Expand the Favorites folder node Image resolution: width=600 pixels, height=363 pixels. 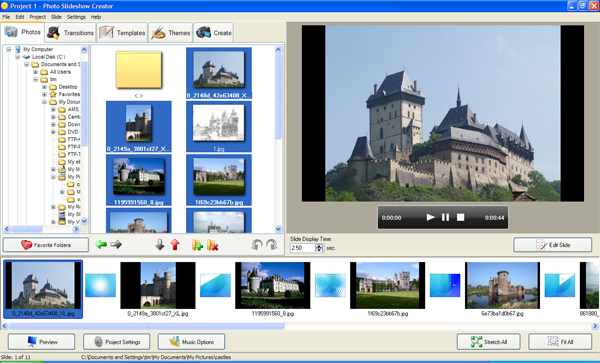(44, 94)
